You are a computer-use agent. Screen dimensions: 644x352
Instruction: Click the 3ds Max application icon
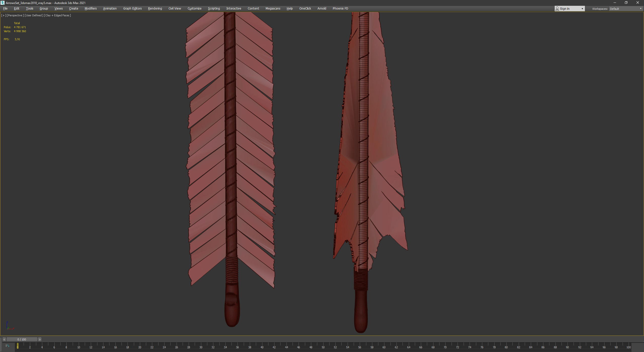click(x=3, y=3)
